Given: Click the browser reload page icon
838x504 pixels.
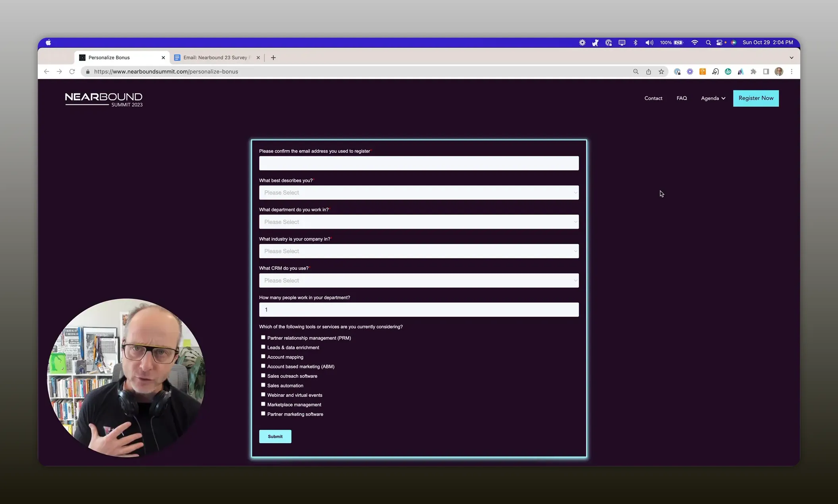Looking at the screenshot, I should 72,71.
